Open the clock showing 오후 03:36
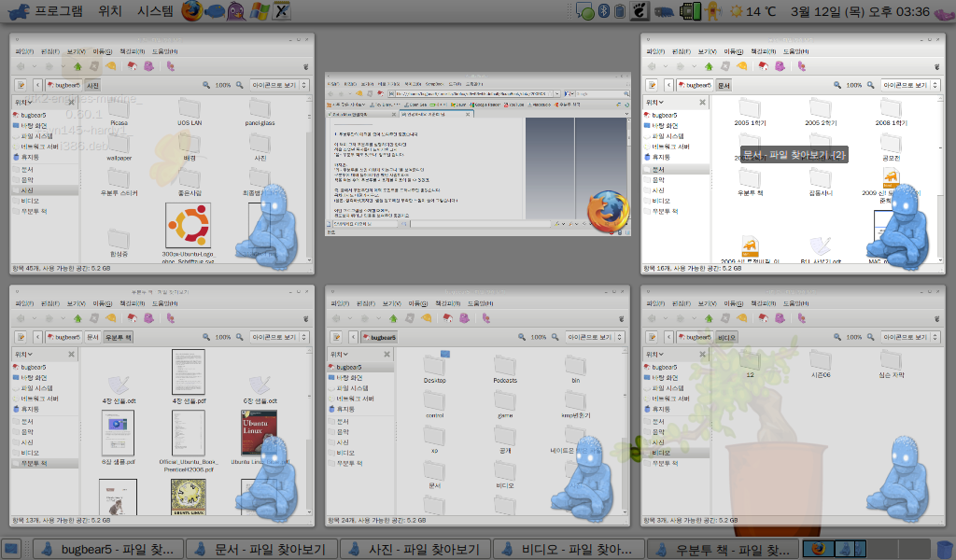956x560 pixels. (860, 11)
